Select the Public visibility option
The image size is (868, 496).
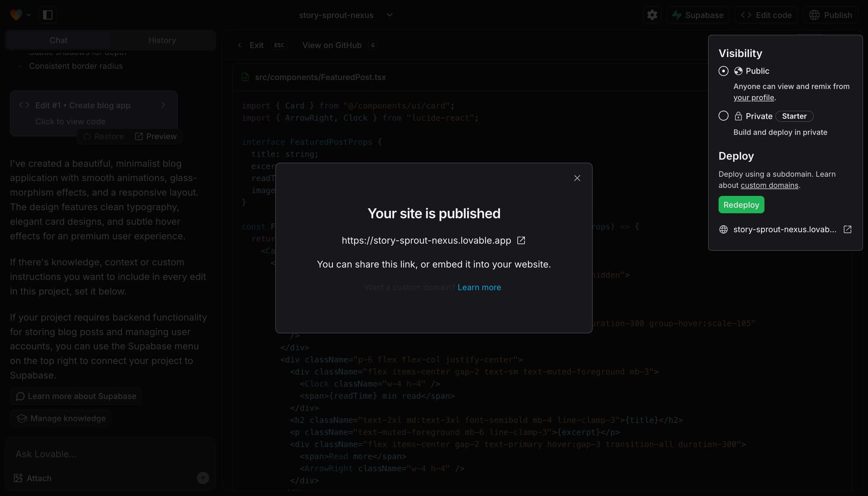click(x=724, y=71)
